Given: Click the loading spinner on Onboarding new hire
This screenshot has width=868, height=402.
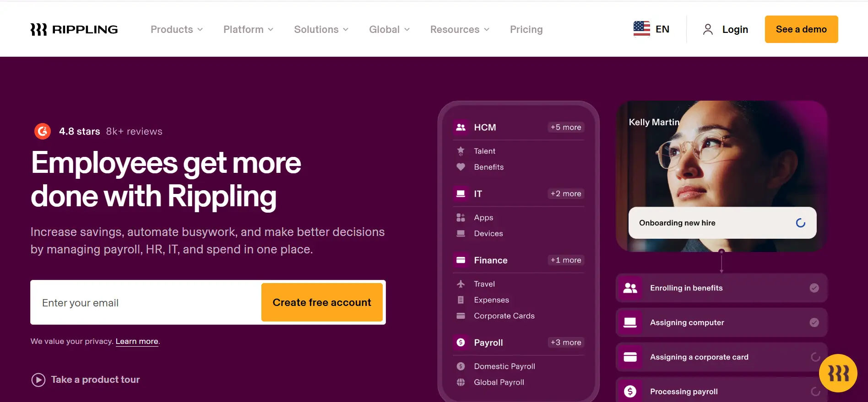Looking at the screenshot, I should pyautogui.click(x=801, y=223).
